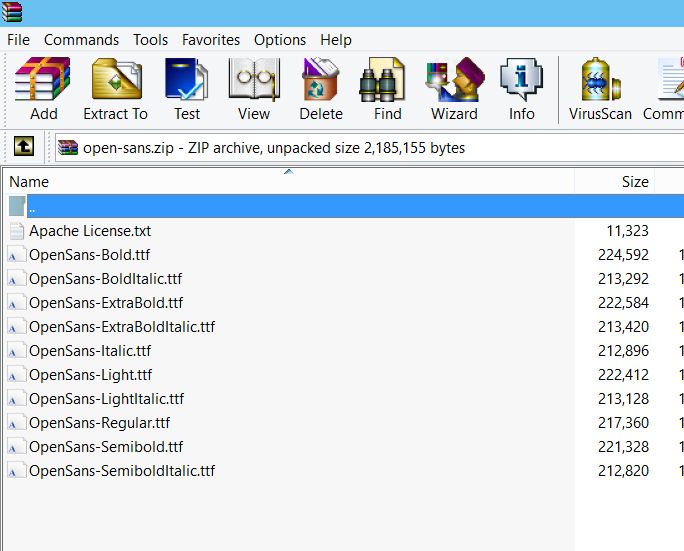Viewport: 684px width, 551px height.
Task: Click the size value 221,328
Action: click(x=623, y=447)
